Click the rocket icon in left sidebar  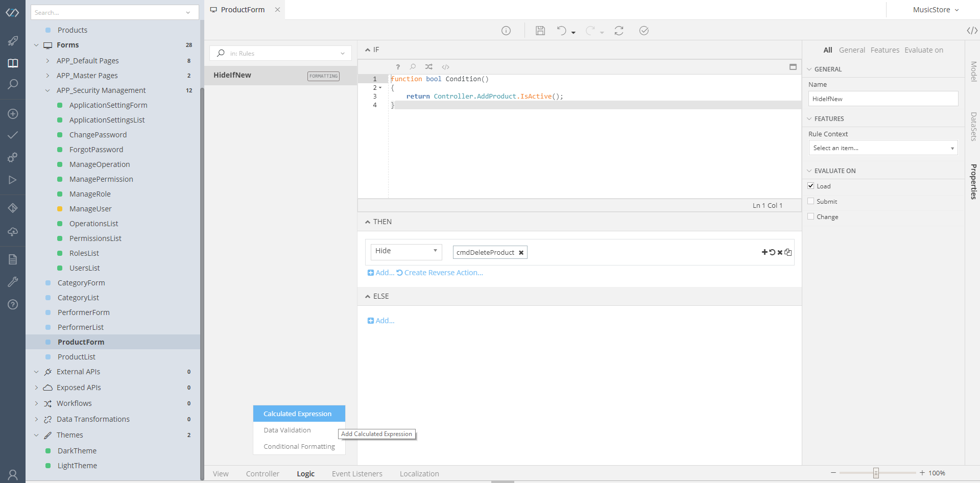(x=13, y=41)
